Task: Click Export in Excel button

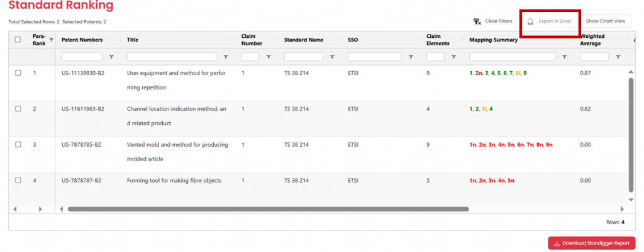Action: (549, 21)
